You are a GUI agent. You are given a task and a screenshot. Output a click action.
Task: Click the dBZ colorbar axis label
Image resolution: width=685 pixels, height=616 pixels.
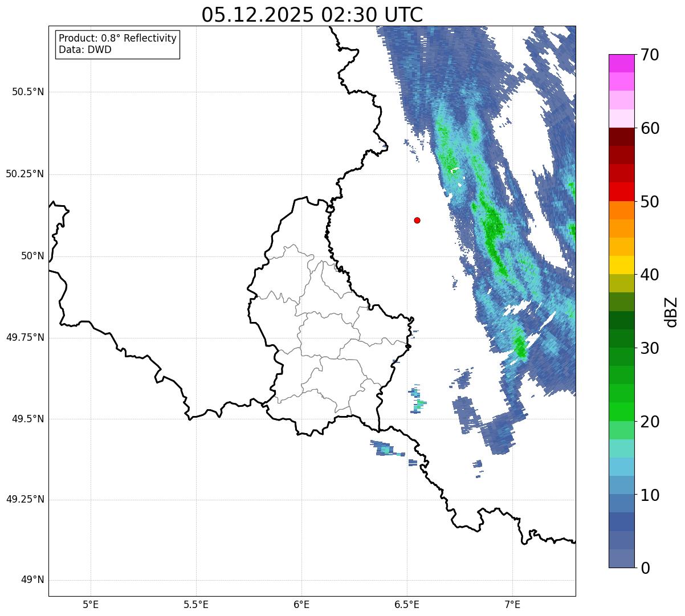coord(672,311)
